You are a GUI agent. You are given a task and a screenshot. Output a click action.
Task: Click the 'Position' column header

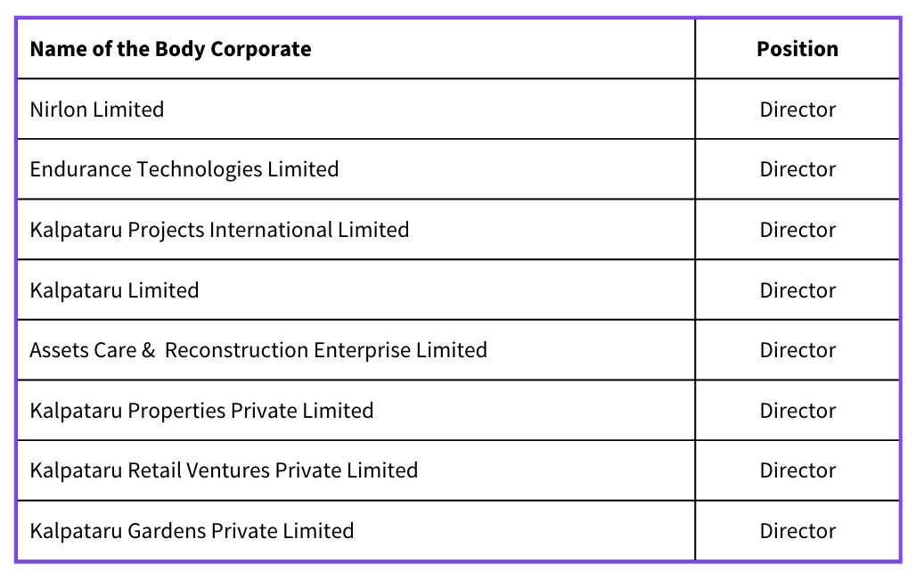797,49
